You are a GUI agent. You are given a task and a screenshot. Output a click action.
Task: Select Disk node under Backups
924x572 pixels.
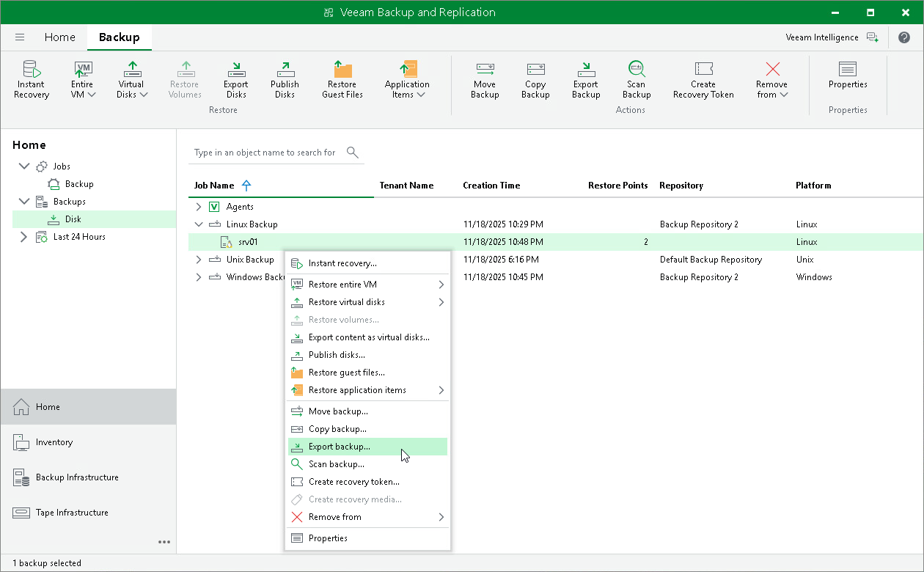pyautogui.click(x=94, y=219)
